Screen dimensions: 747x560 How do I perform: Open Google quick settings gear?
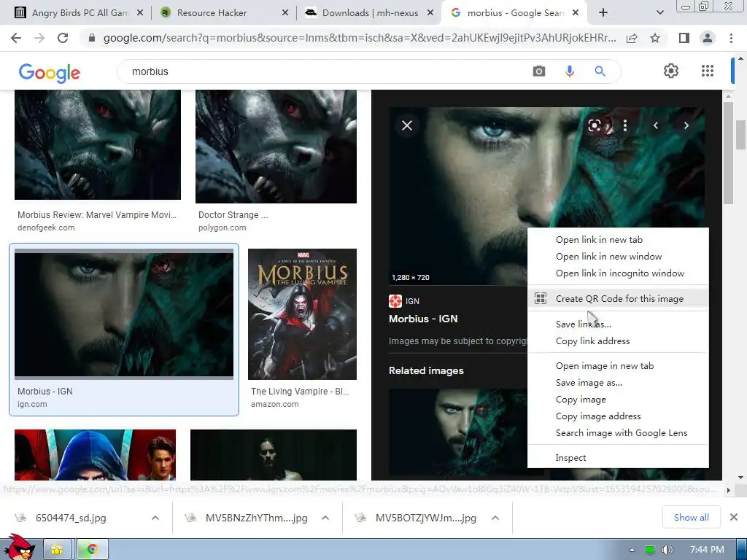tap(671, 71)
